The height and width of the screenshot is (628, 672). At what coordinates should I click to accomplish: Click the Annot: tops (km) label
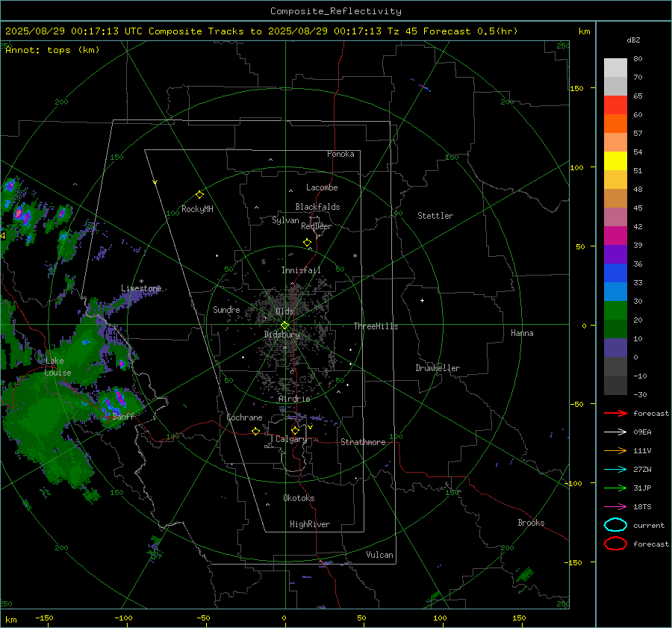click(x=52, y=50)
